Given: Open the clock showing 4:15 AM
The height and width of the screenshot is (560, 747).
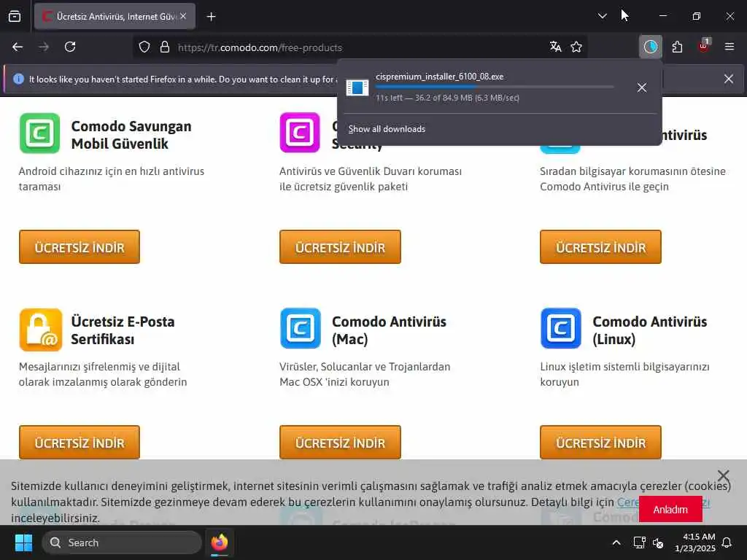Looking at the screenshot, I should pos(695,542).
